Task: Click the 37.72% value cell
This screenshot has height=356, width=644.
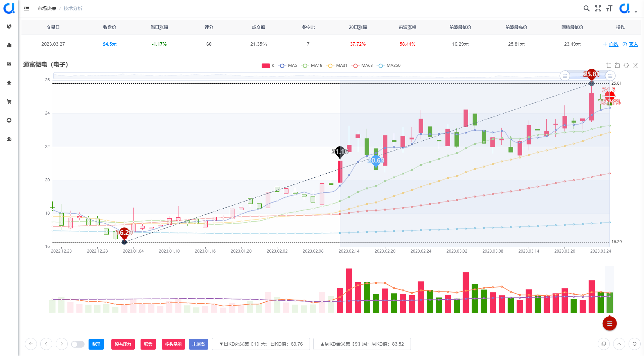Action: point(358,44)
